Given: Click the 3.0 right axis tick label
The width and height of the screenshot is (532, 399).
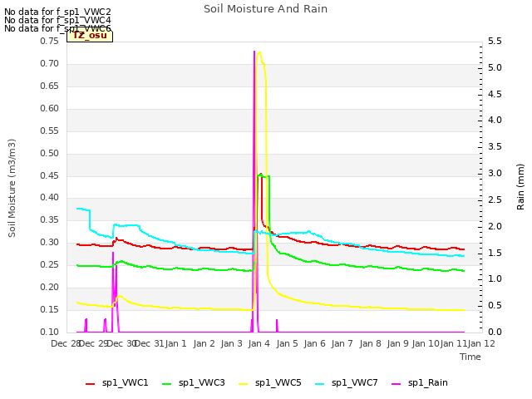Looking at the screenshot, I should (x=495, y=174).
